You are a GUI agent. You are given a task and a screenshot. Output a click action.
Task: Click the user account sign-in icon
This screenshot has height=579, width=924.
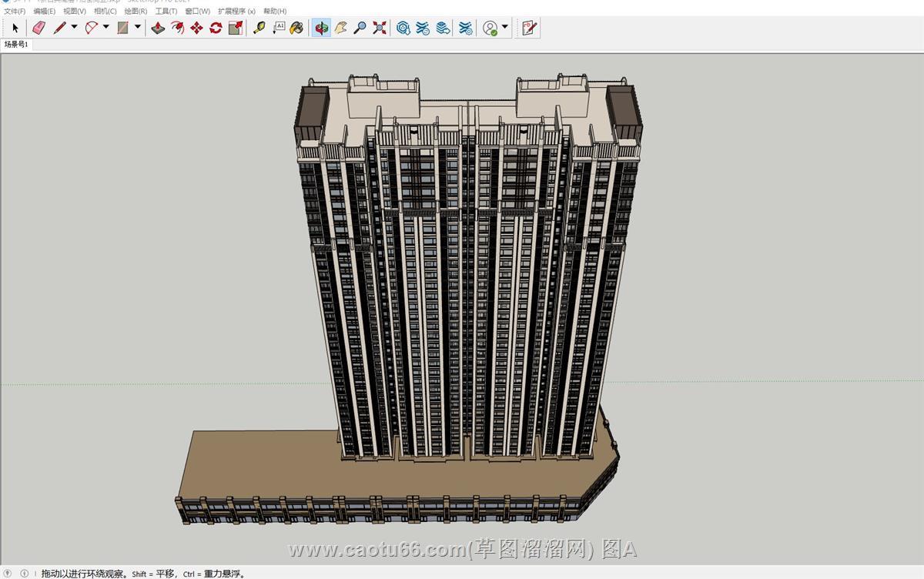(490, 28)
